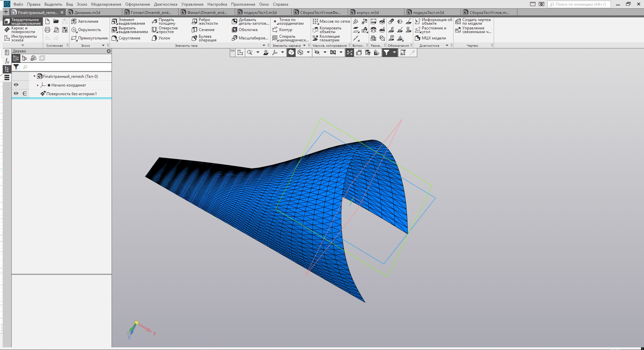This screenshot has width=644, height=350.
Task: Select the Оболочка shell tool
Action: [245, 30]
